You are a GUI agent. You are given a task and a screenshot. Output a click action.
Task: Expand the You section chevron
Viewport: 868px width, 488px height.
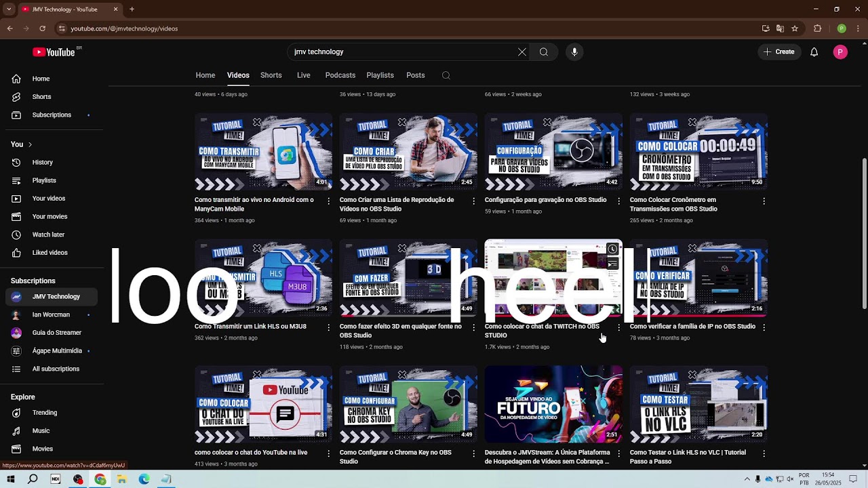tap(30, 144)
